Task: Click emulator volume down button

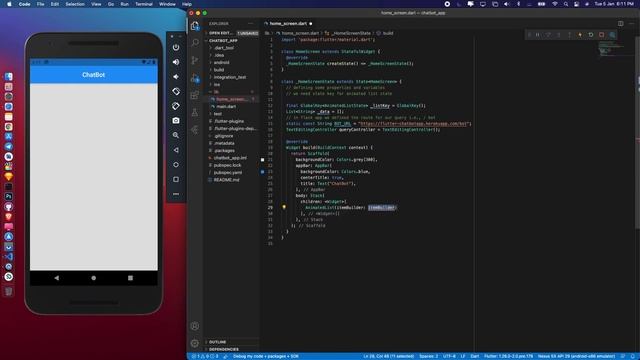Action: point(176,77)
